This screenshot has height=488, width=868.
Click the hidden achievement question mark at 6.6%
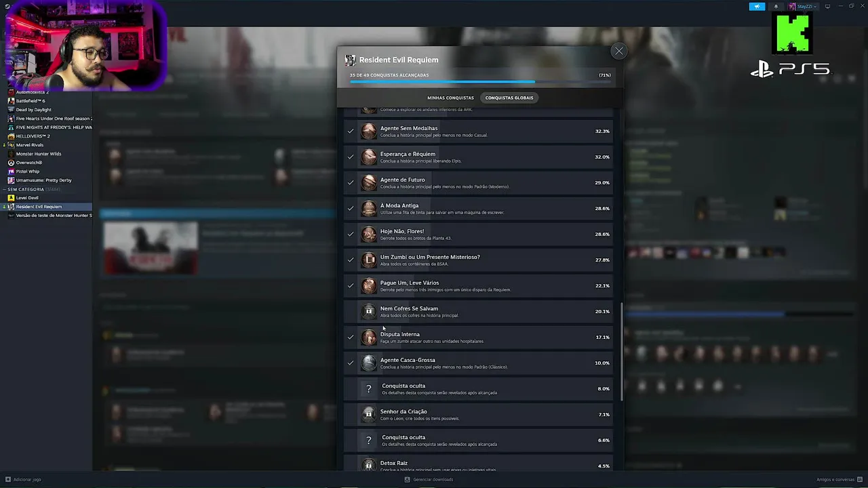369,440
